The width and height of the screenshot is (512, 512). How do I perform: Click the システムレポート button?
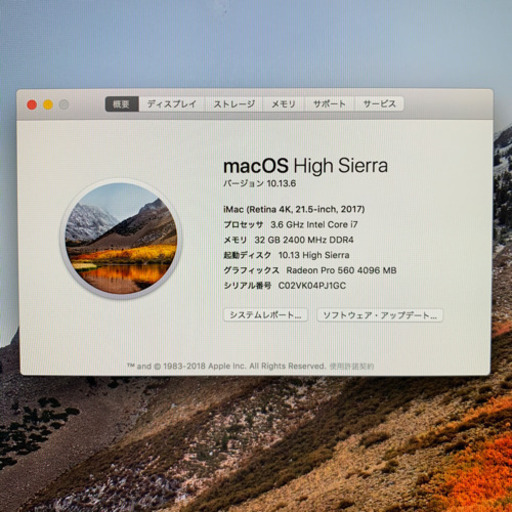click(265, 315)
